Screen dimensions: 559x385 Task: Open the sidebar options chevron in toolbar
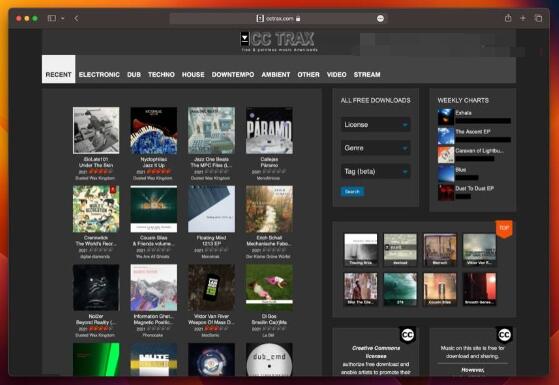pyautogui.click(x=62, y=18)
